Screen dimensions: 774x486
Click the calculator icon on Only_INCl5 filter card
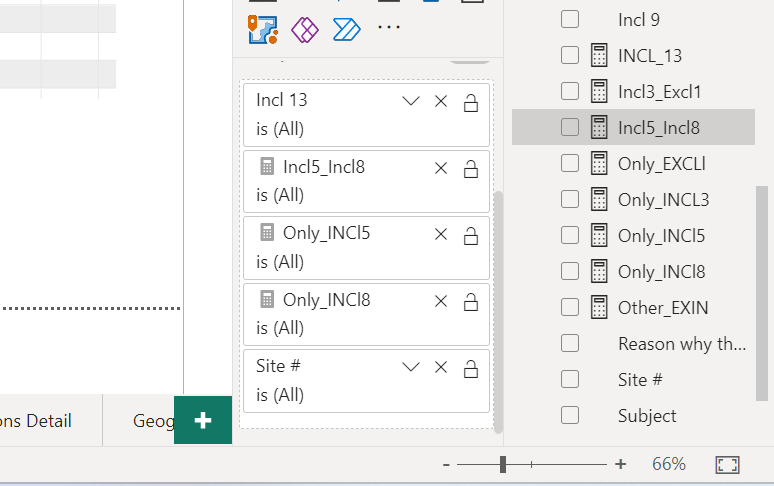point(267,232)
